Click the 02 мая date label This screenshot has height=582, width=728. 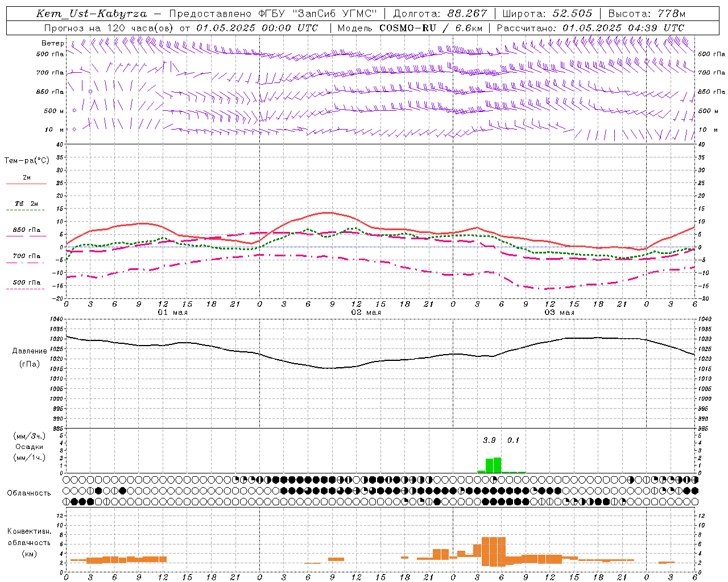(366, 313)
